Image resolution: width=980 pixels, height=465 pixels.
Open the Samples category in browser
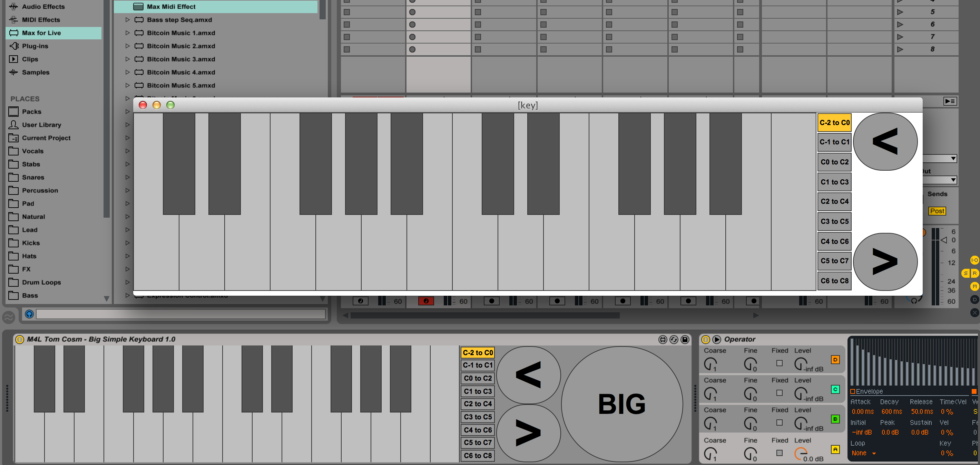coord(36,72)
